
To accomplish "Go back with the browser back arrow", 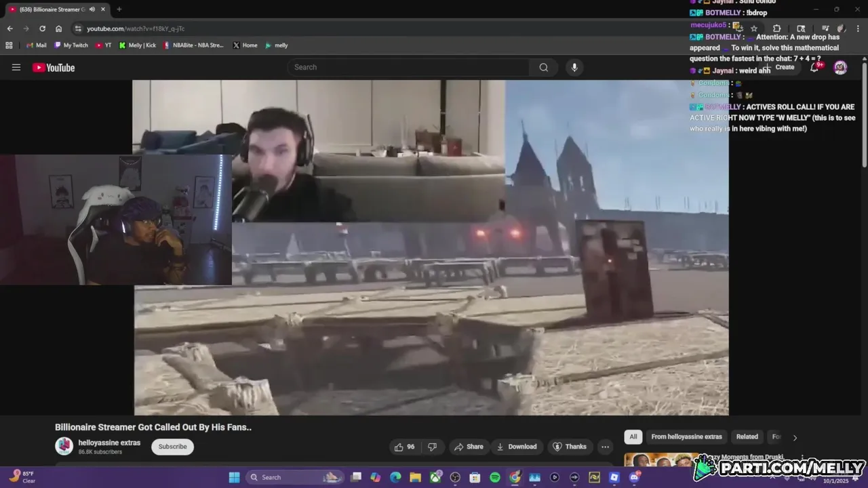I will 9,28.
